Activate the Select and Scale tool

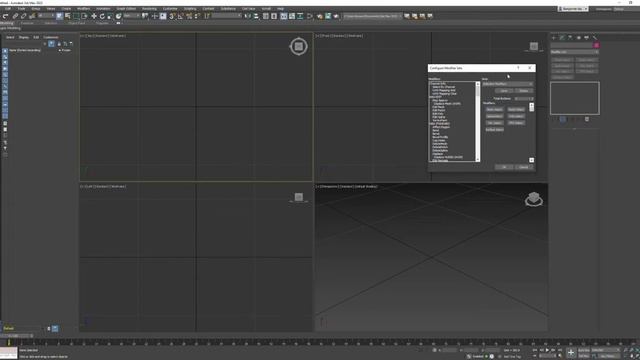click(110, 16)
